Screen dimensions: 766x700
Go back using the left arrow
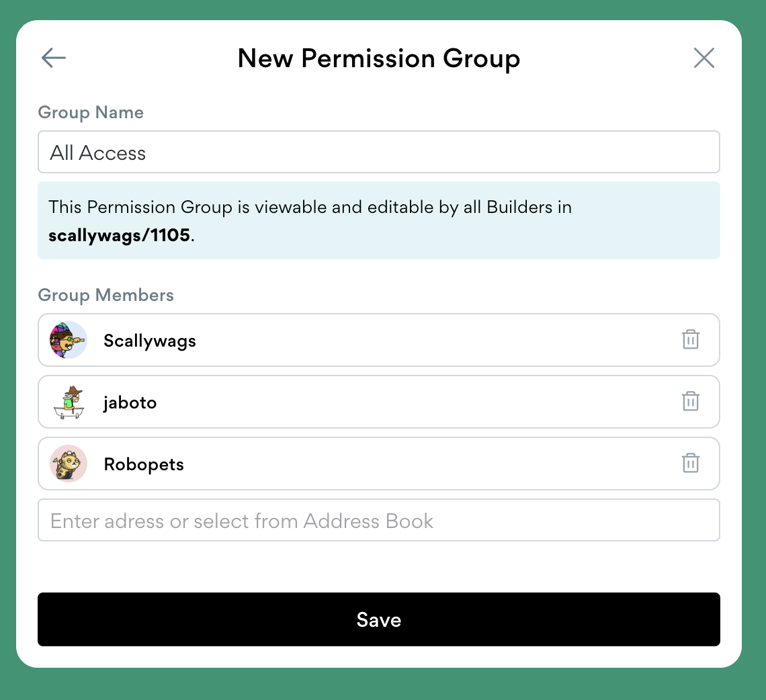coord(54,58)
